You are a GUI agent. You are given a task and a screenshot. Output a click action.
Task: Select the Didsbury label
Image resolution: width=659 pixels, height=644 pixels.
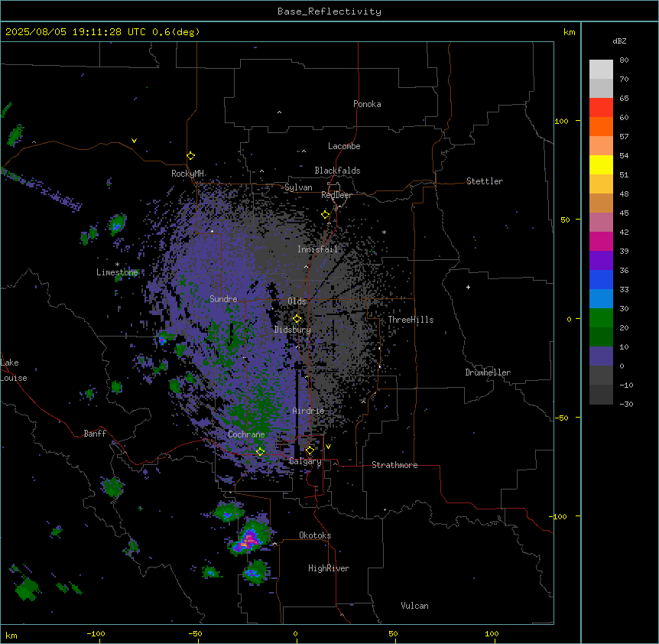click(293, 330)
